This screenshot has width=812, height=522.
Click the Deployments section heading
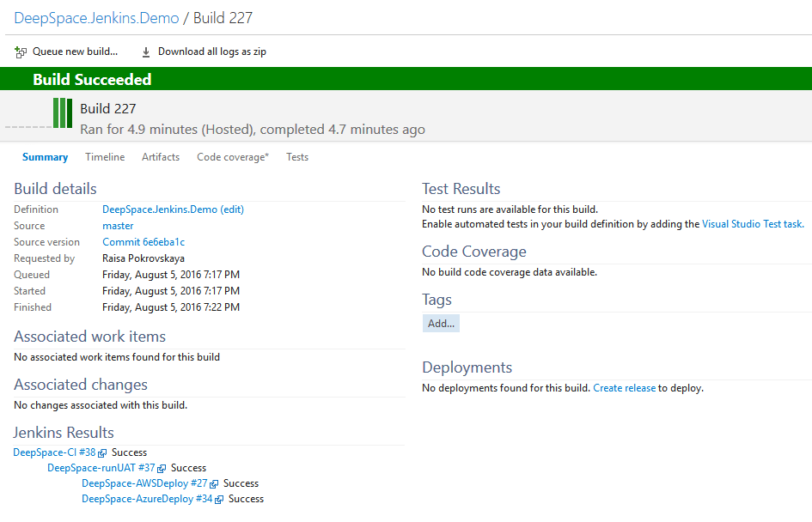(x=467, y=367)
